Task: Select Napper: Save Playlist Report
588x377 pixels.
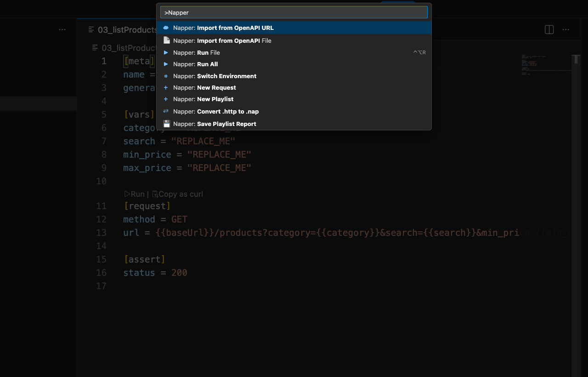Action: tap(294, 124)
